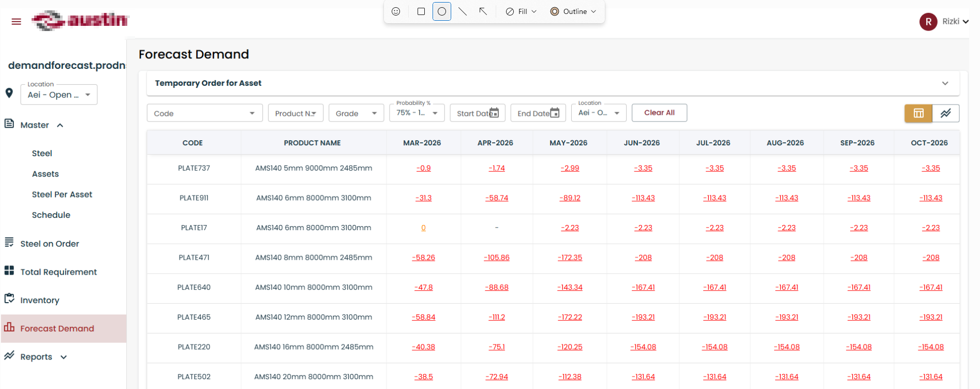Click code cell PLATE465
Screen dimensions: 980x389
coord(194,317)
